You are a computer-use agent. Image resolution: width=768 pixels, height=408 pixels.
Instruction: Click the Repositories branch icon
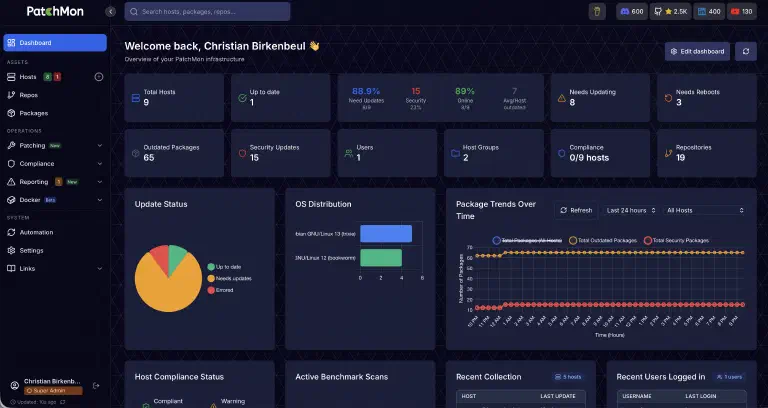click(x=668, y=153)
